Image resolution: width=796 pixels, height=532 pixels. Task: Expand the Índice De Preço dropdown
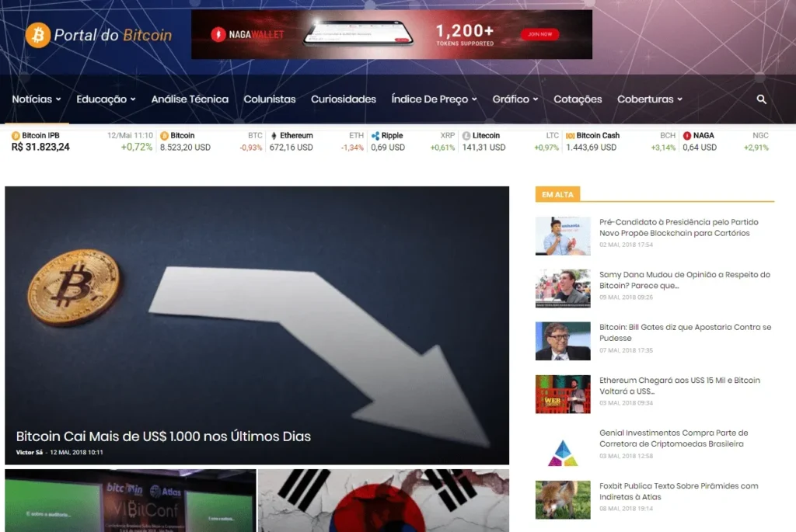pos(434,99)
